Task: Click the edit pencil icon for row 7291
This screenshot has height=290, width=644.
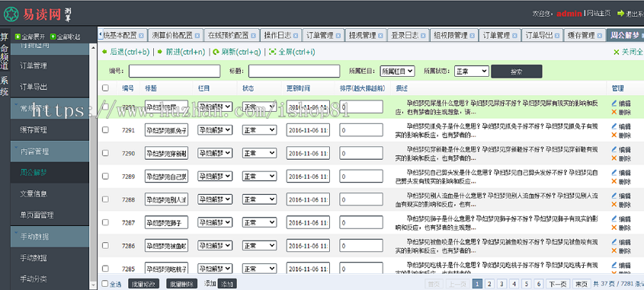Action: click(x=614, y=126)
